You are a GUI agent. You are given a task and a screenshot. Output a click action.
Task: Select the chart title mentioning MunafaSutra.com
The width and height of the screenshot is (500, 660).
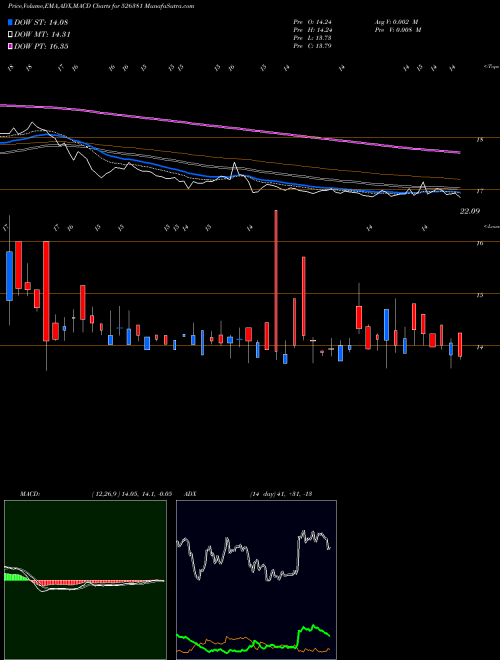pyautogui.click(x=101, y=7)
